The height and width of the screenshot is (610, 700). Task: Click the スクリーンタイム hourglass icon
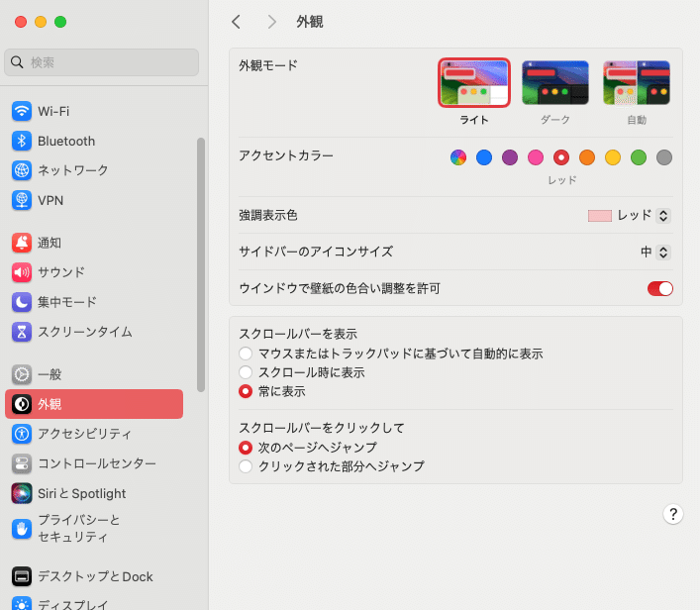[x=22, y=332]
